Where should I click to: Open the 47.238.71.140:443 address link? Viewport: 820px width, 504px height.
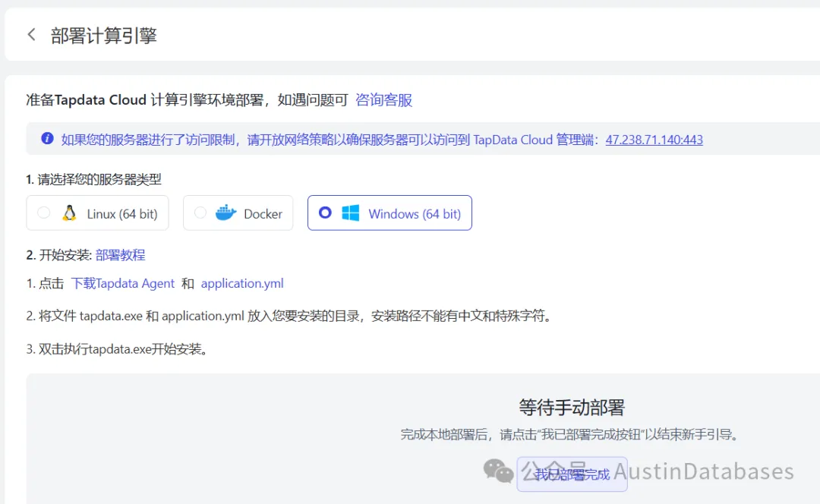654,140
